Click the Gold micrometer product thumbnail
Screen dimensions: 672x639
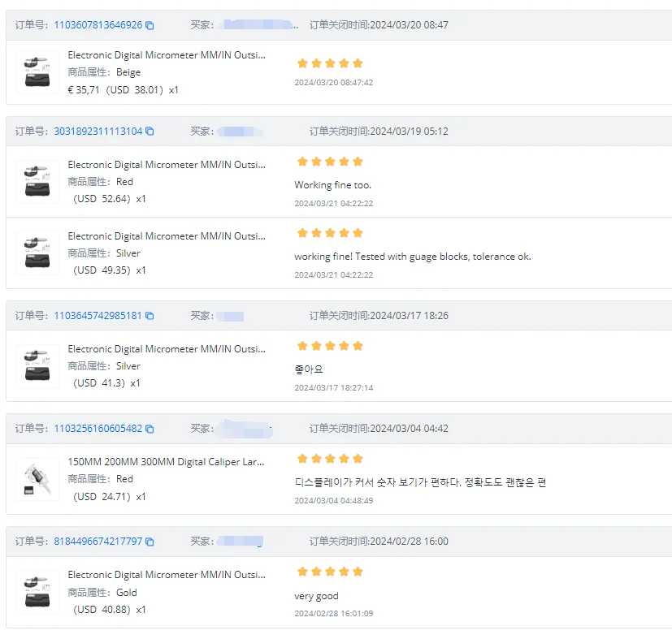(37, 591)
